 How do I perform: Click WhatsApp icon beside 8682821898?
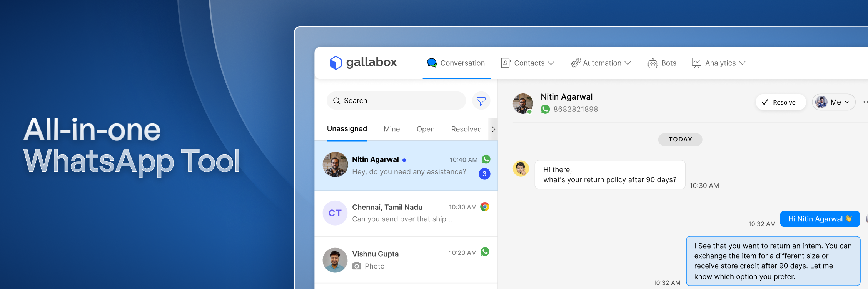[x=545, y=109]
